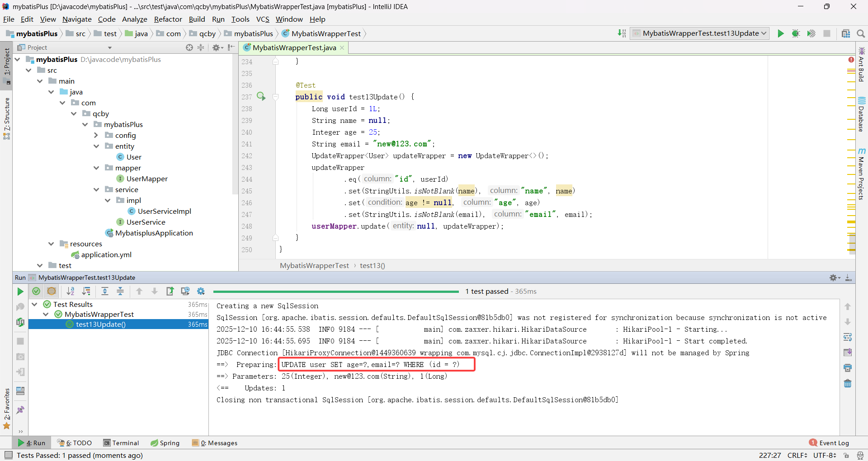Open the Refactor menu

click(x=168, y=19)
